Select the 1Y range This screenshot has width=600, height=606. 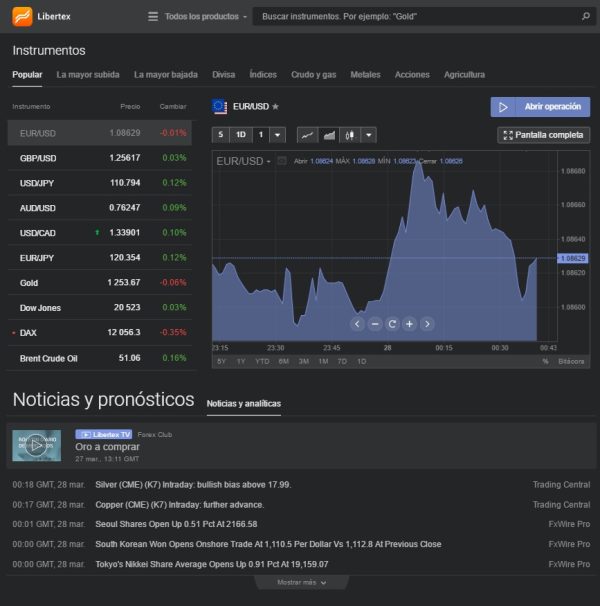pos(241,361)
